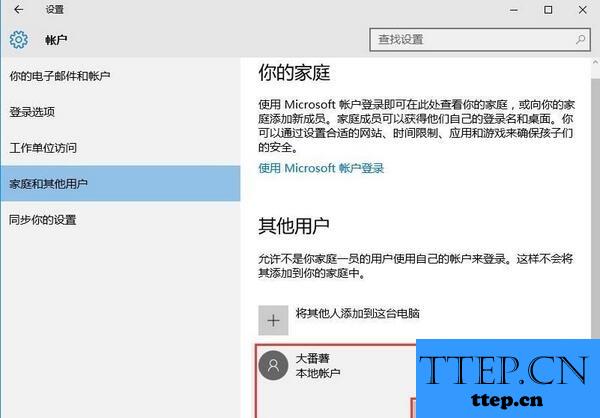Select the 大番薯 user name

pos(313,358)
